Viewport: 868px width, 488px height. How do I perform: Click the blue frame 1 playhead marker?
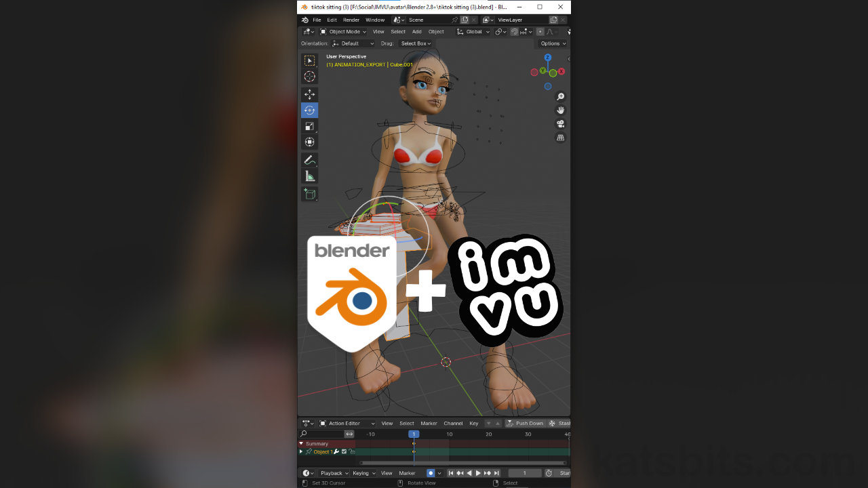pyautogui.click(x=414, y=434)
